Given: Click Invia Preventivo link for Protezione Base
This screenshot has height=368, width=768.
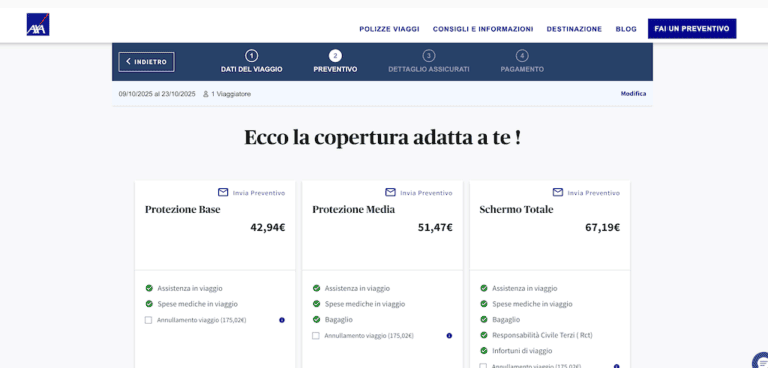Looking at the screenshot, I should pos(259,193).
